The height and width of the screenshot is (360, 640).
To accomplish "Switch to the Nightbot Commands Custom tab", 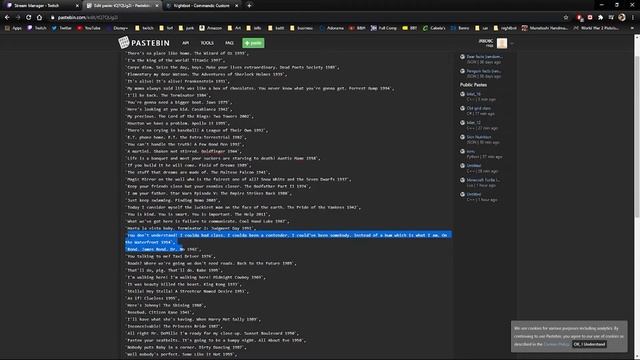I will (202, 6).
